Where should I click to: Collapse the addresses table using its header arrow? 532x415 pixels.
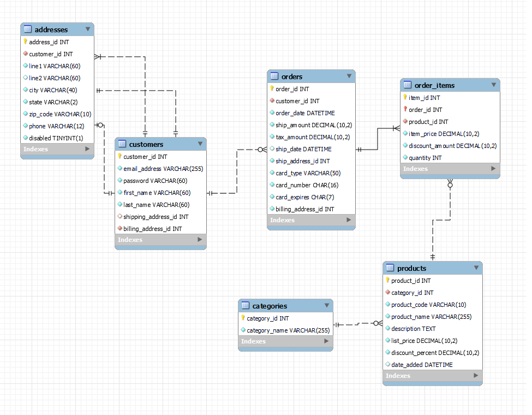coord(88,28)
